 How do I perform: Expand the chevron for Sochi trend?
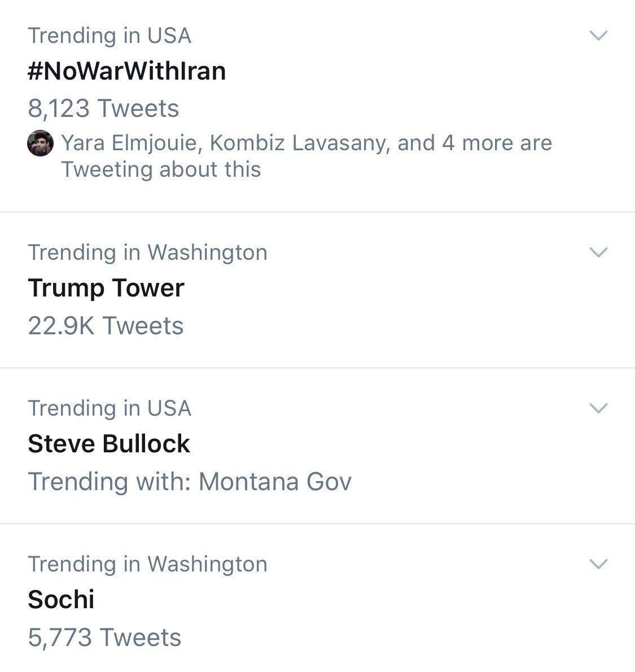click(x=598, y=564)
